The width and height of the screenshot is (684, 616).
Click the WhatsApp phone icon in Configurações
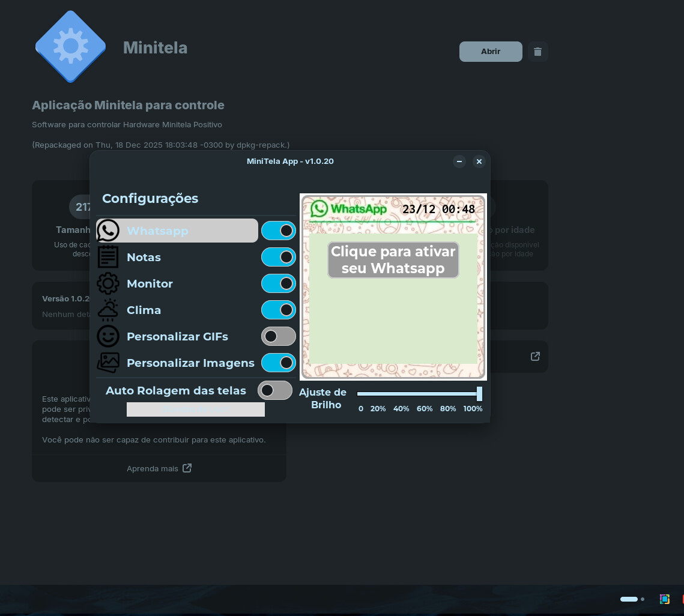click(x=108, y=231)
